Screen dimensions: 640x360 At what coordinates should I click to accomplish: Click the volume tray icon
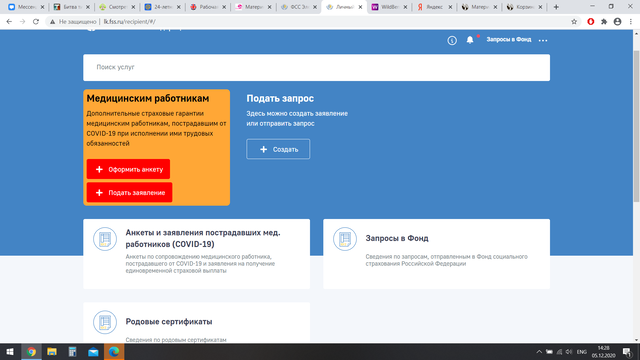[569, 352]
